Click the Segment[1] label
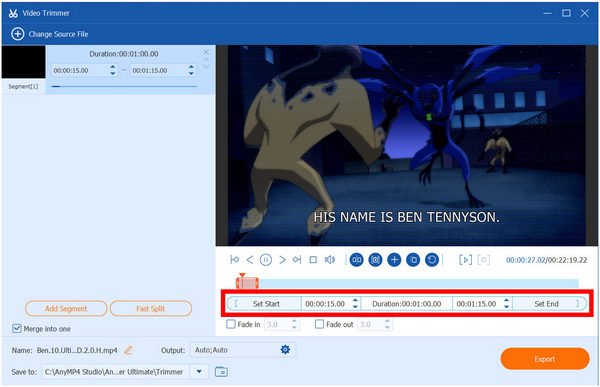Viewport: 600px width, 387px height. click(x=23, y=87)
